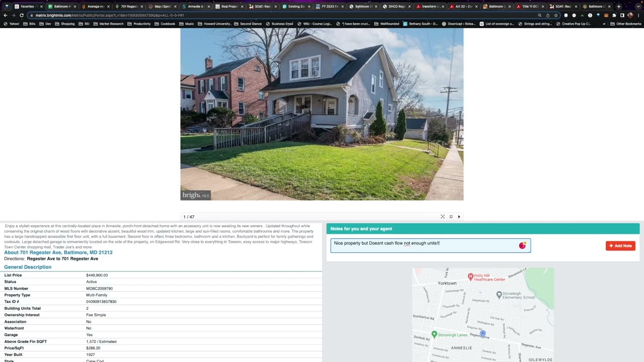Image resolution: width=644 pixels, height=362 pixels.
Task: Open the Market Research bookmark folder
Action: click(x=108, y=24)
